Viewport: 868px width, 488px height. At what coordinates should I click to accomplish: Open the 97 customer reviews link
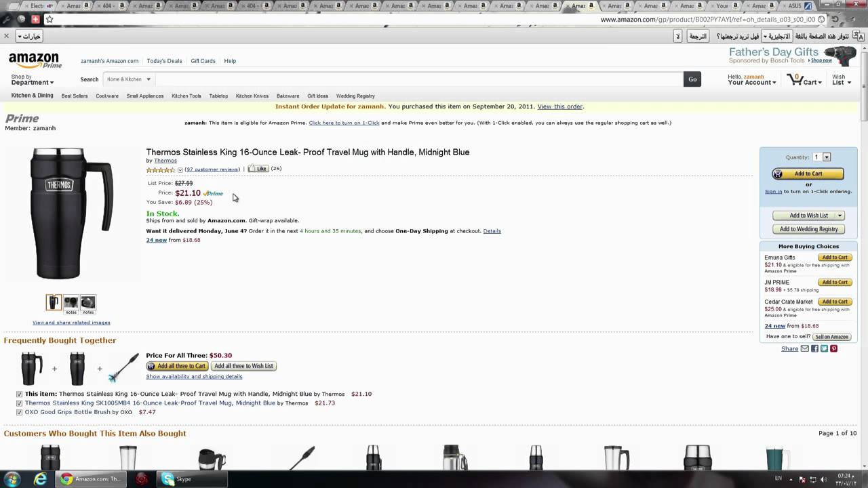coord(212,169)
